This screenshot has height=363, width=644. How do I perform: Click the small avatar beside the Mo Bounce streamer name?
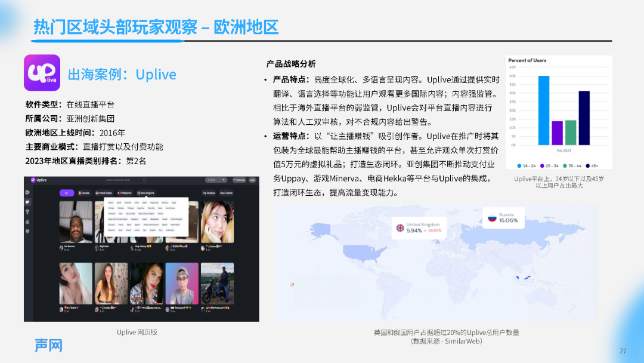coord(61,248)
